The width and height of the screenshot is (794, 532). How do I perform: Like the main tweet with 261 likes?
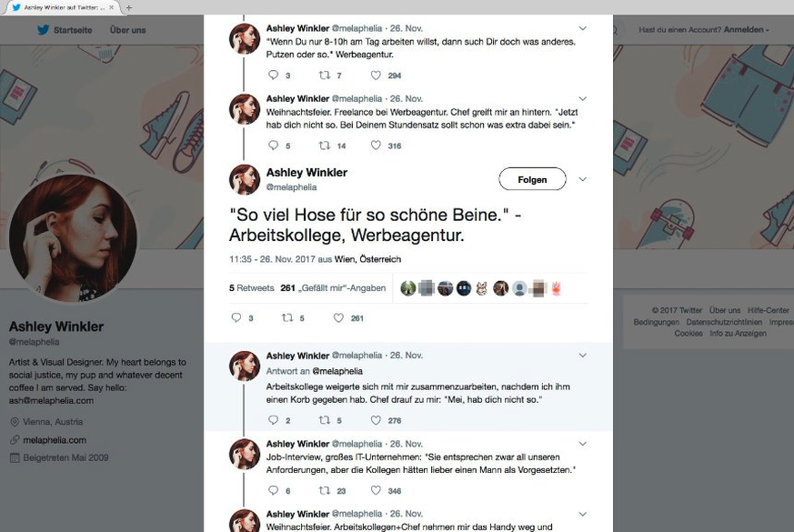[339, 318]
